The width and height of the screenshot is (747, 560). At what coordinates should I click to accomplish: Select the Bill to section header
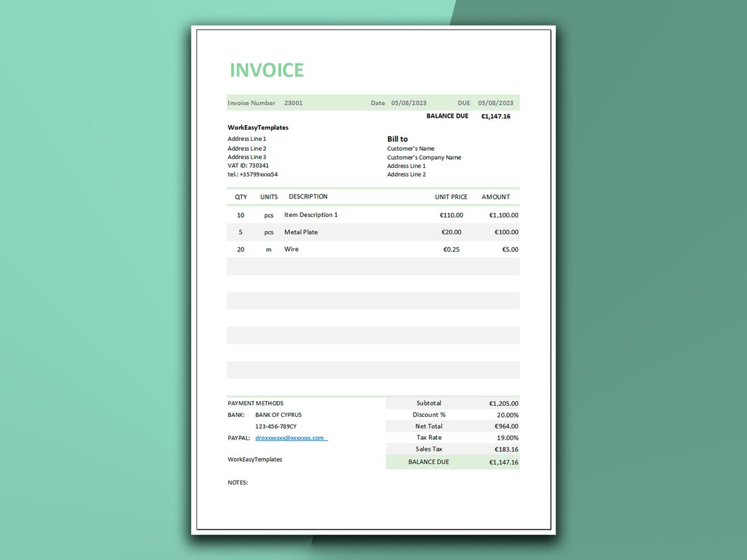click(398, 138)
